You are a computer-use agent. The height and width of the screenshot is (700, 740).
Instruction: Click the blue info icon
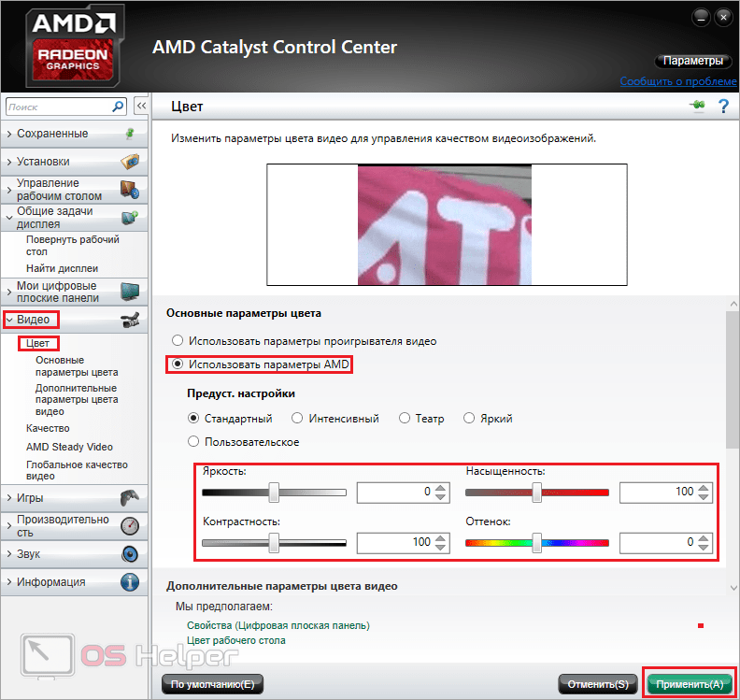tap(130, 581)
